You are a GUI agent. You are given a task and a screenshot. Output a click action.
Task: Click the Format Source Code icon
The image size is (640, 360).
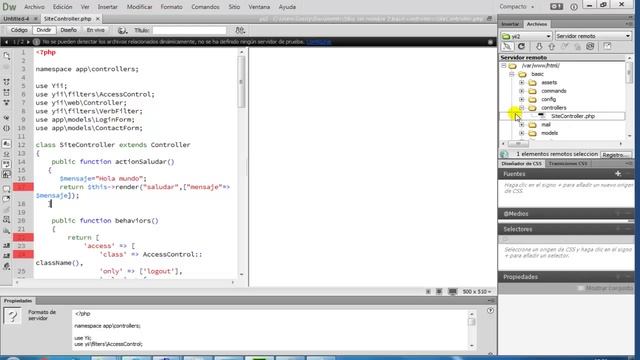pyautogui.click(x=7, y=267)
